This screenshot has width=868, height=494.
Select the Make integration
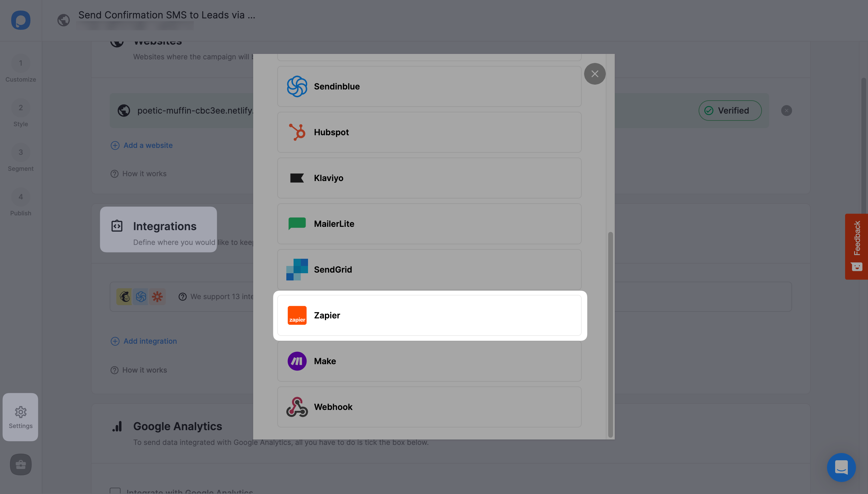429,361
